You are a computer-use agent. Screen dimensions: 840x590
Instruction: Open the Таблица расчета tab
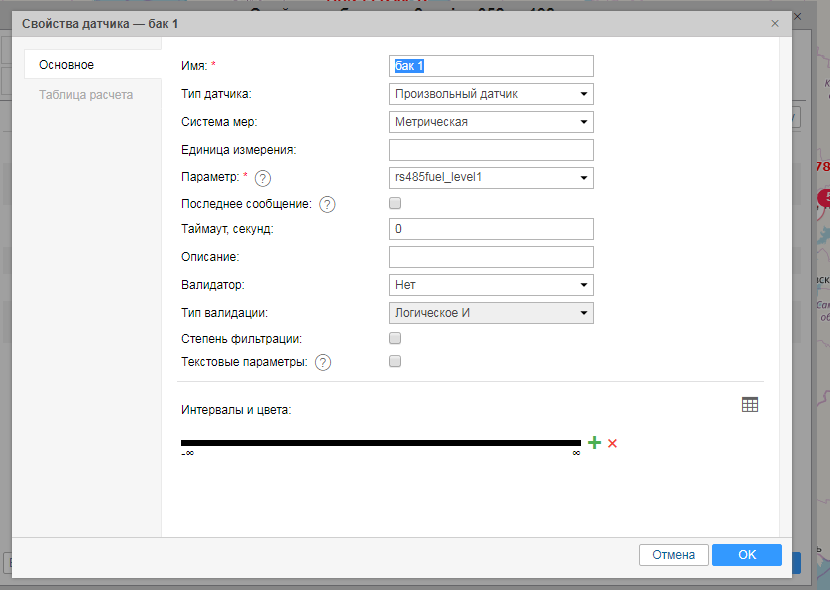86,95
